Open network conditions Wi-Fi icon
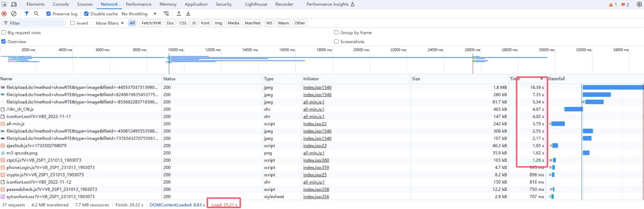This screenshot has width=644, height=209. coord(166,14)
